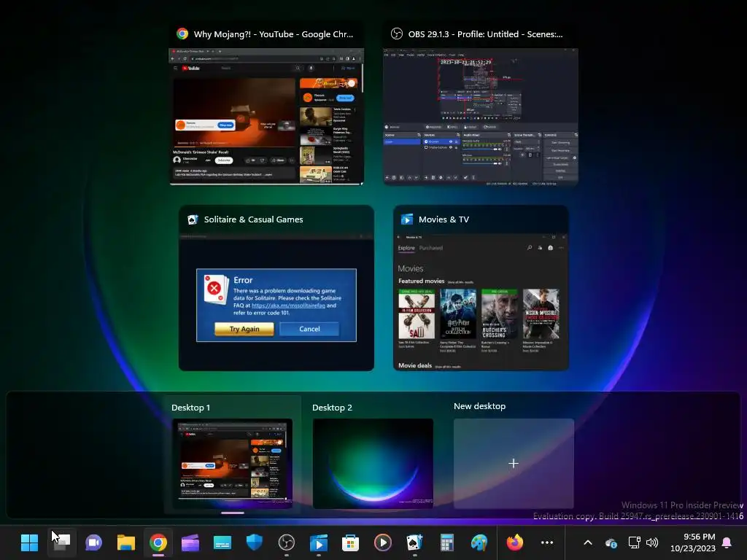The image size is (747, 560).
Task: Open the Windows Start menu
Action: 29,542
